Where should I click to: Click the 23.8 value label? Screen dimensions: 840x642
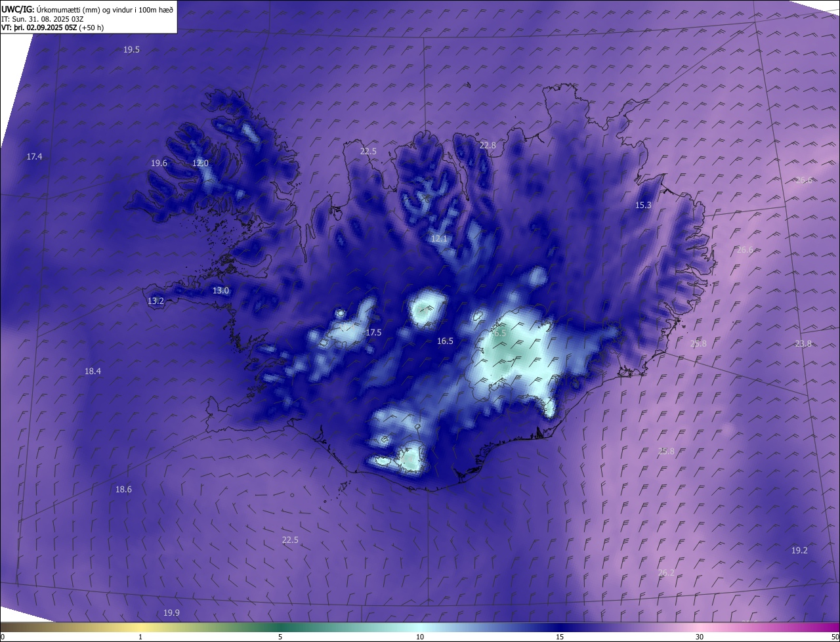click(803, 344)
